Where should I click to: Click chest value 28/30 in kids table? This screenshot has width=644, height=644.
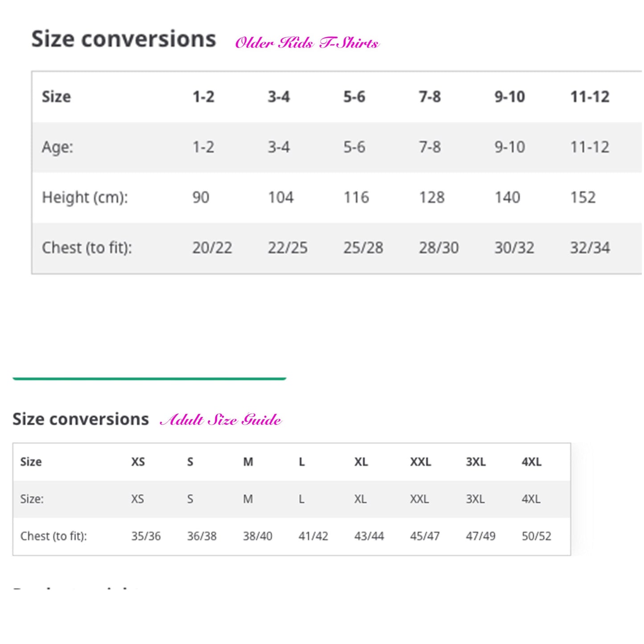[439, 247]
